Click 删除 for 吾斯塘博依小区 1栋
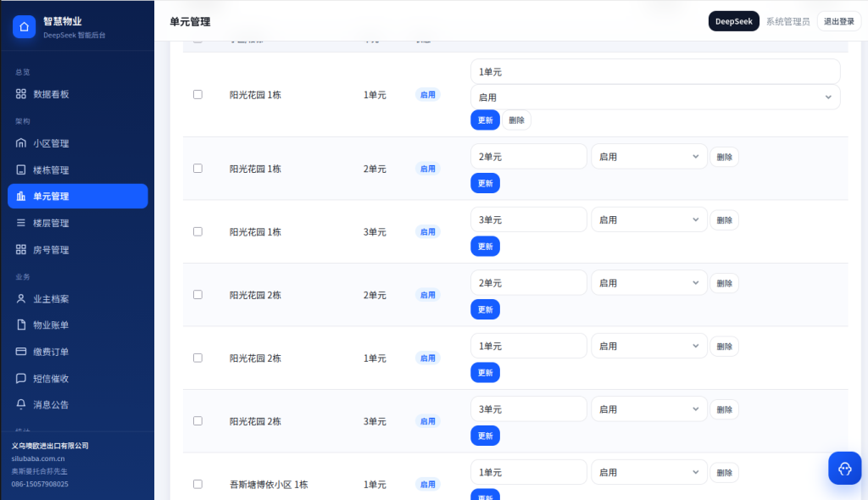Screen dimensions: 868x500 click(x=724, y=472)
